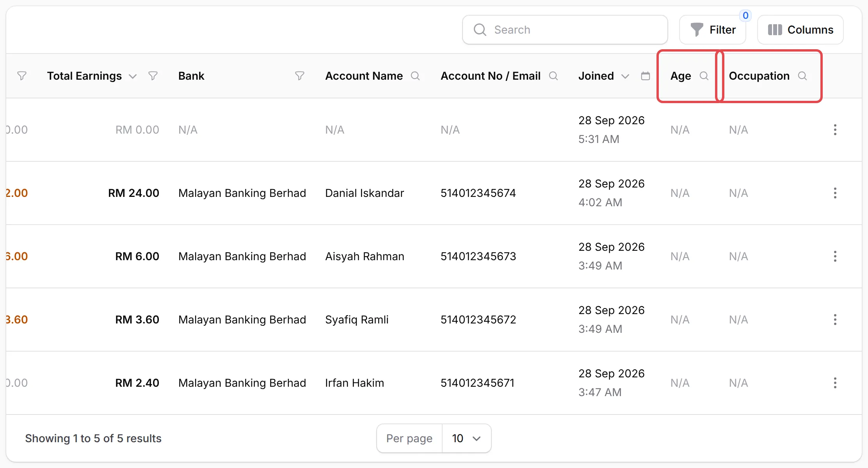This screenshot has width=868, height=468.
Task: Click the RM 24.00 total earnings value
Action: [x=133, y=193]
